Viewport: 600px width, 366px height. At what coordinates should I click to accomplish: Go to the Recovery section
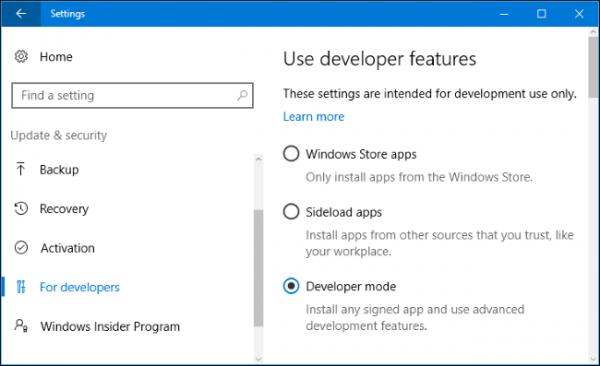tap(64, 209)
